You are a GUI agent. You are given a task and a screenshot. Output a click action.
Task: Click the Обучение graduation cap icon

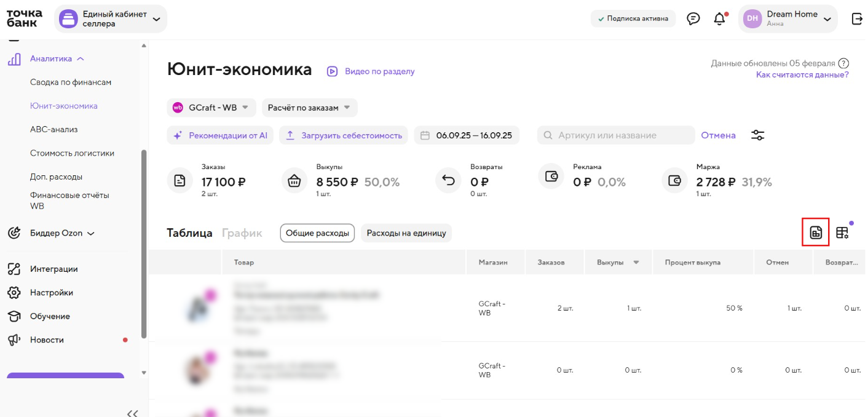tap(14, 316)
